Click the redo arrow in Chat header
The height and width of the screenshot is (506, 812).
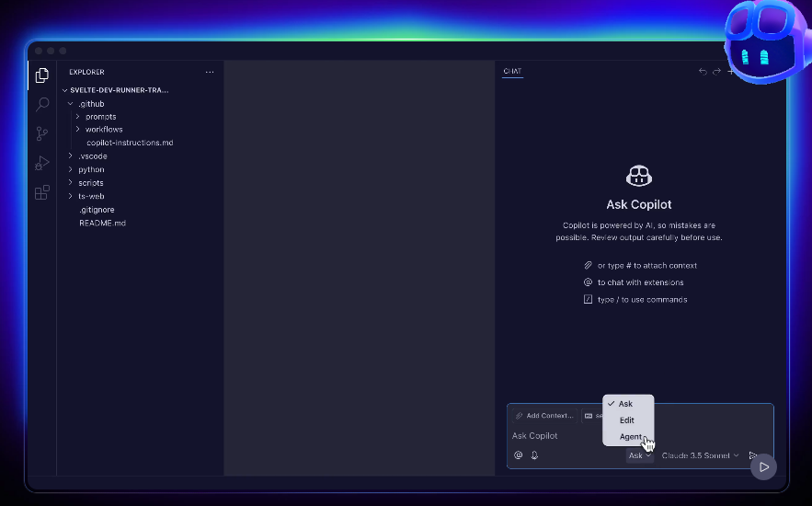pos(716,72)
